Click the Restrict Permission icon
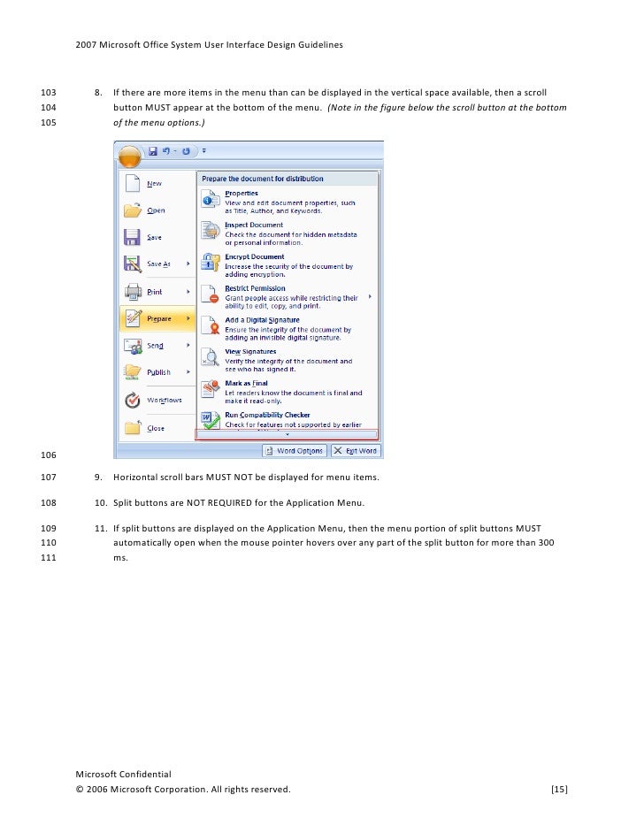 point(211,294)
